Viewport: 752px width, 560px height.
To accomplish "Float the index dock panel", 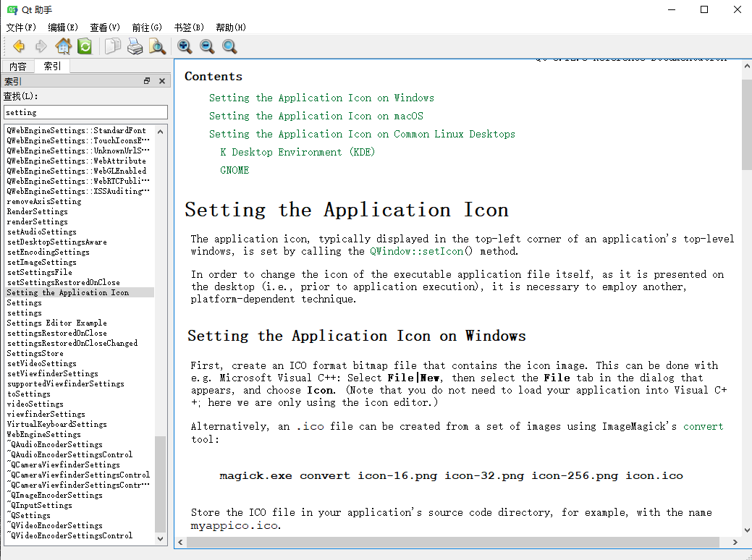I will pos(147,81).
